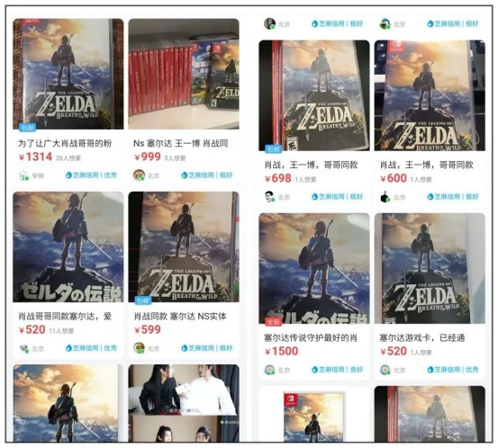498x448 pixels.
Task: Open the Japanese cover ¥520 listing image
Action: click(x=68, y=246)
